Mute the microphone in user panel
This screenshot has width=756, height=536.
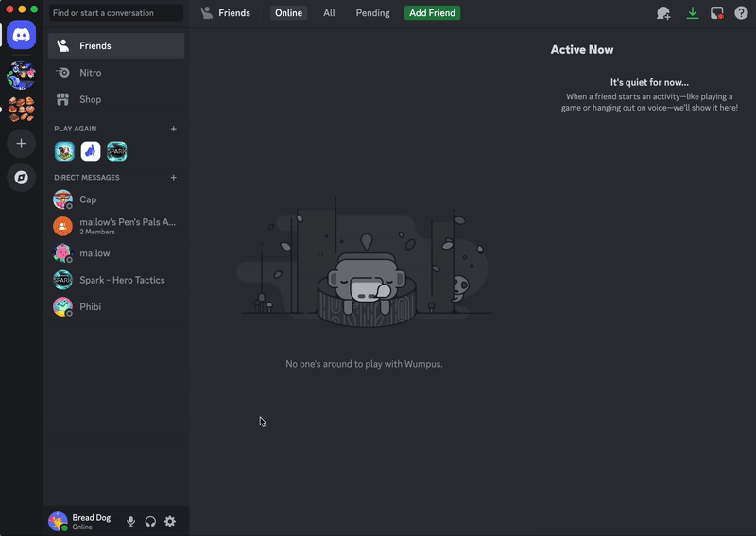(x=130, y=521)
